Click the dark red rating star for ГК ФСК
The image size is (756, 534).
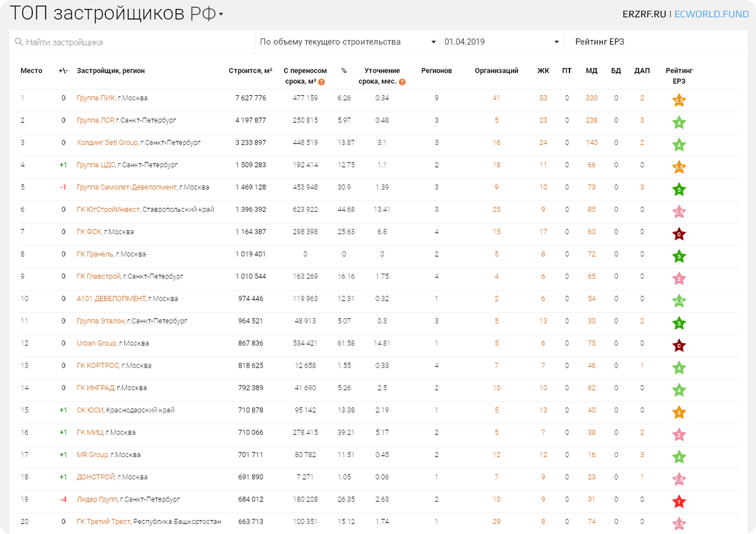click(x=679, y=235)
